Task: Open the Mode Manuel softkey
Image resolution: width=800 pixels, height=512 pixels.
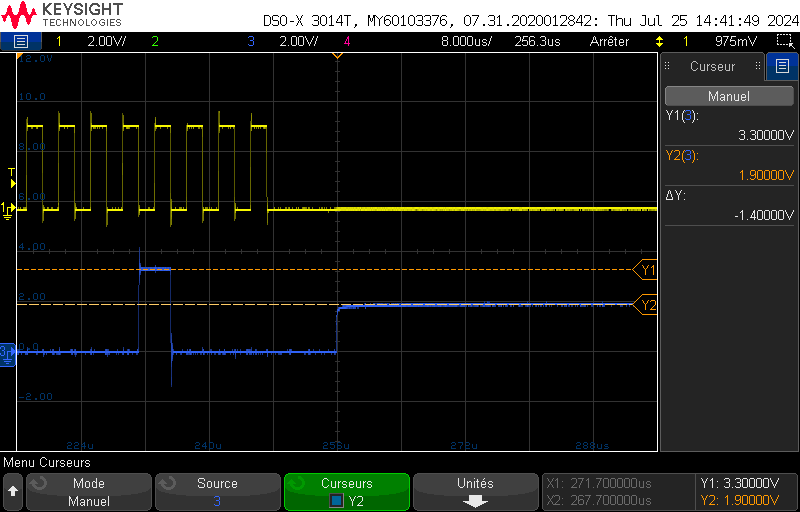Action: click(x=89, y=492)
